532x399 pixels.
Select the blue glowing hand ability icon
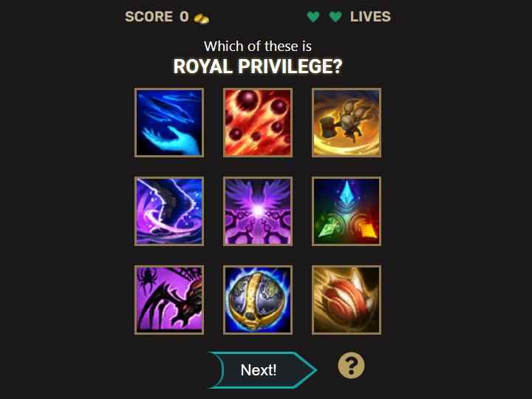(169, 123)
